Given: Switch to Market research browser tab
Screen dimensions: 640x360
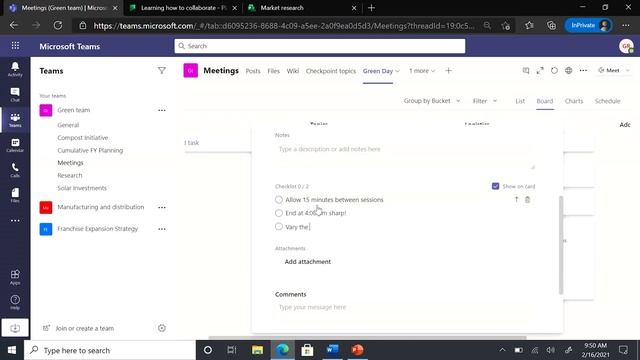Looking at the screenshot, I should (302, 8).
